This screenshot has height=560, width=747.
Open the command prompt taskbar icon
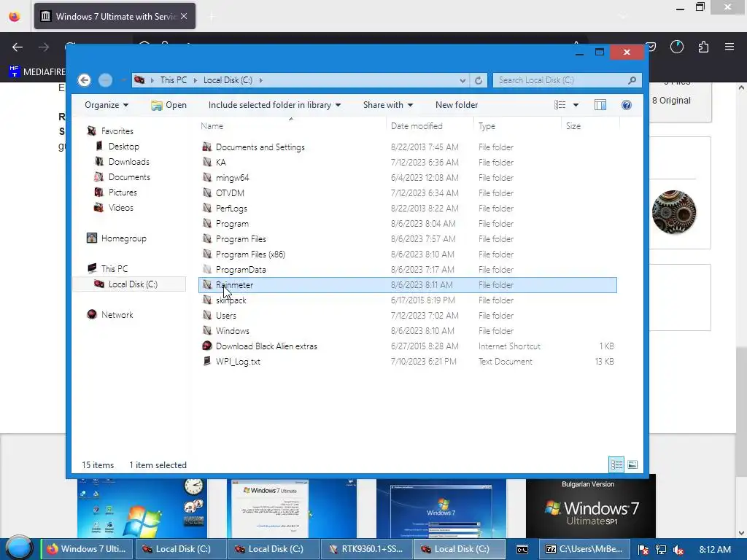click(522, 550)
